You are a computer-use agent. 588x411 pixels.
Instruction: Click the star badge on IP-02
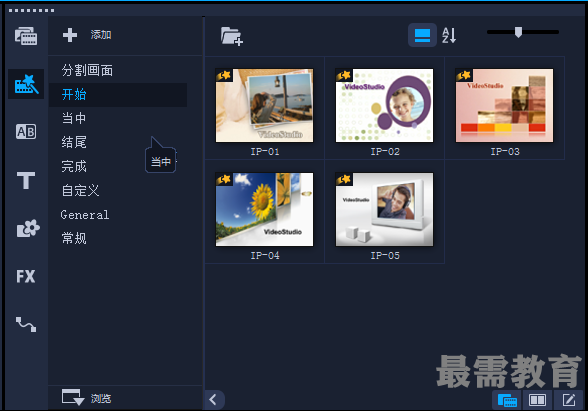click(344, 75)
